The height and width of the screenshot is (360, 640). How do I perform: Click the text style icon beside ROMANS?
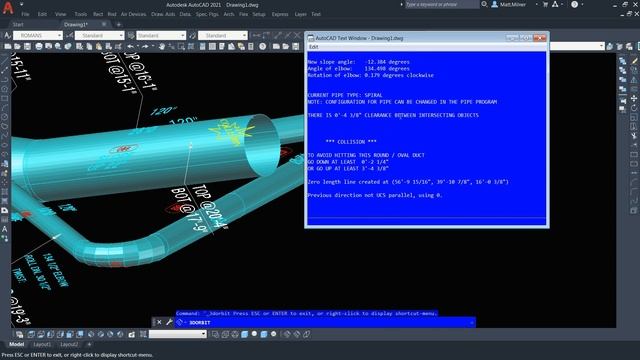[7, 36]
